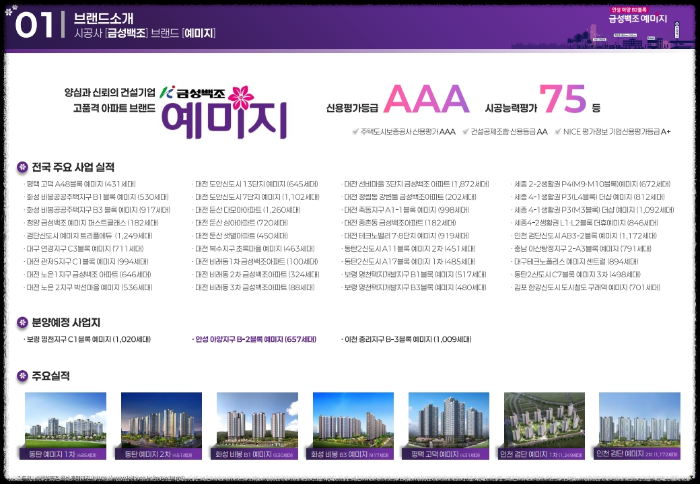Click 대전 죽동지구 A1-1블록 예미지 row
This screenshot has width=700, height=484.
pos(406,210)
